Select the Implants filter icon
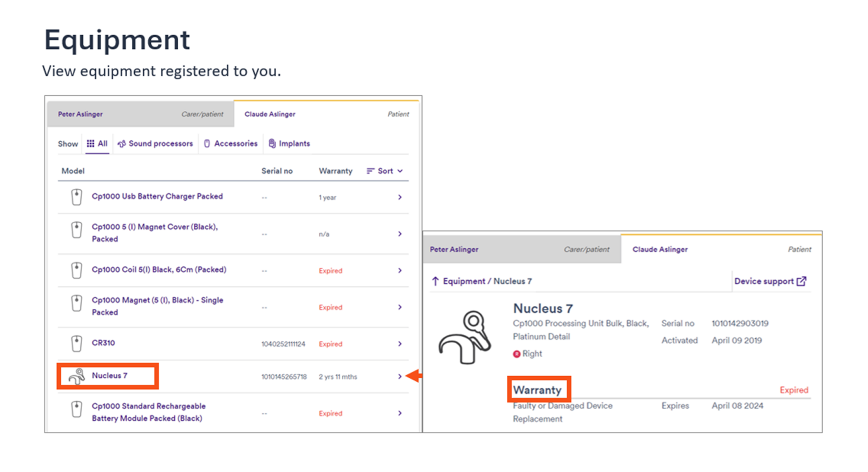The image size is (868, 472). tap(272, 143)
